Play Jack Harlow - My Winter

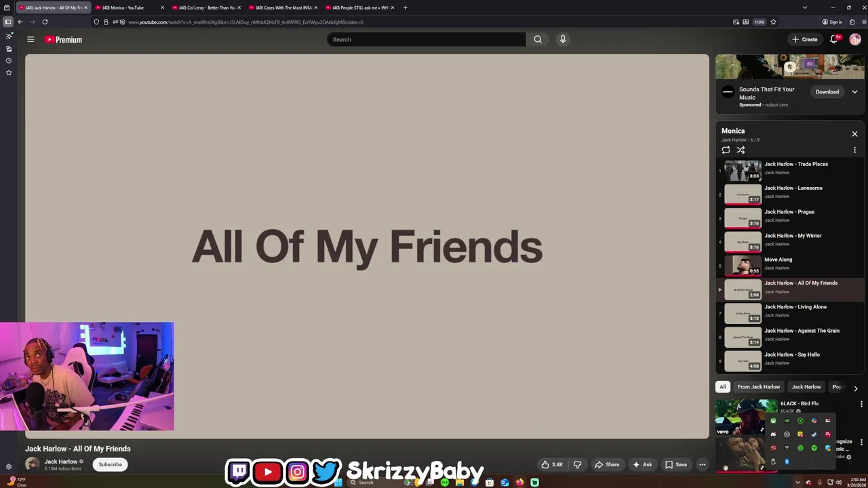point(790,242)
